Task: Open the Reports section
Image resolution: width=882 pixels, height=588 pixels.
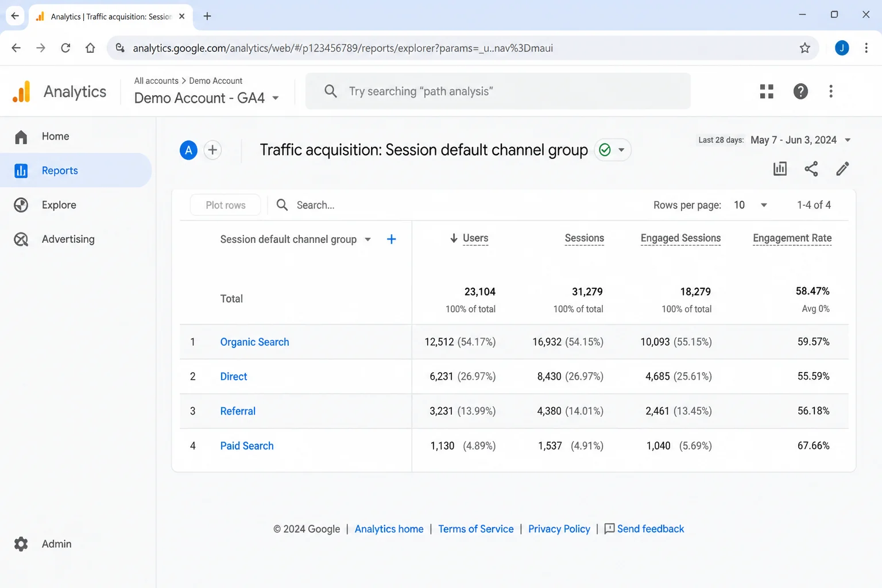Action: pyautogui.click(x=60, y=171)
